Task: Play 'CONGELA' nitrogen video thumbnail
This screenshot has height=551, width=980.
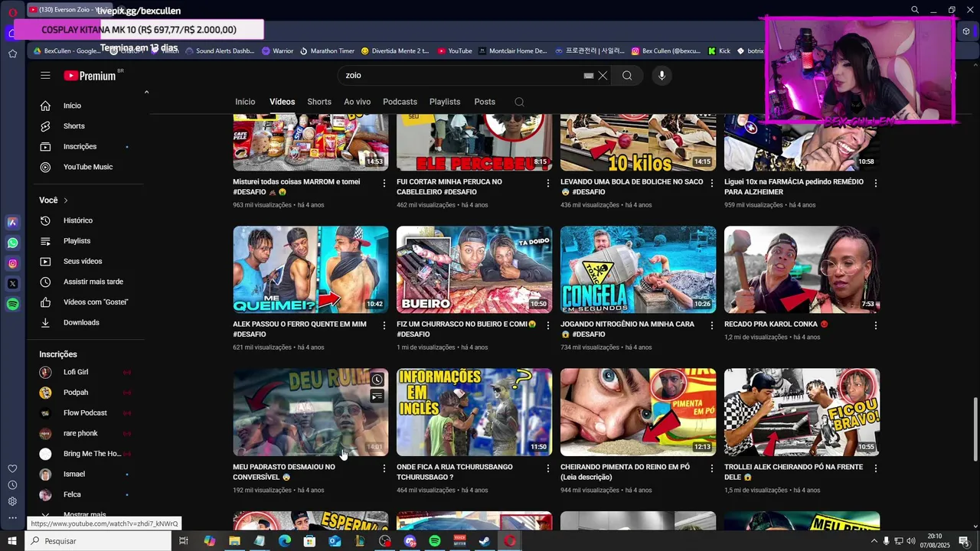Action: point(638,269)
